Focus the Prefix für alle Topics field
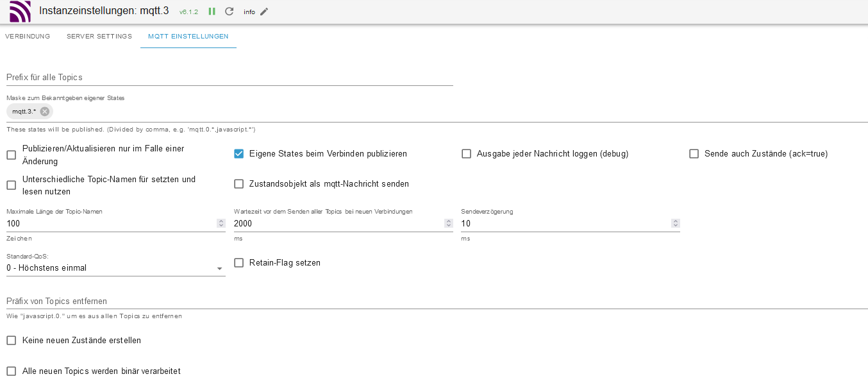Image resolution: width=868 pixels, height=390 pixels. pyautogui.click(x=230, y=78)
